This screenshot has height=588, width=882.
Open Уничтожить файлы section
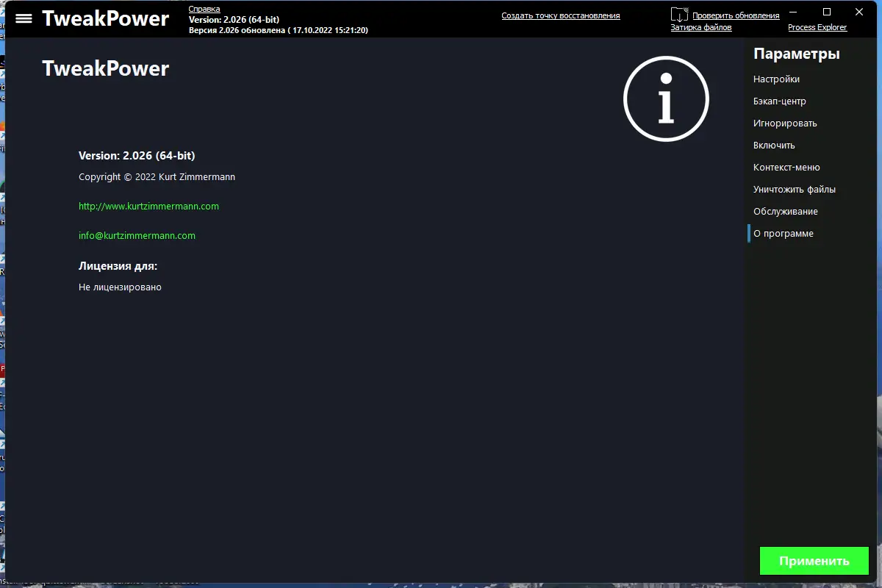[x=795, y=190]
